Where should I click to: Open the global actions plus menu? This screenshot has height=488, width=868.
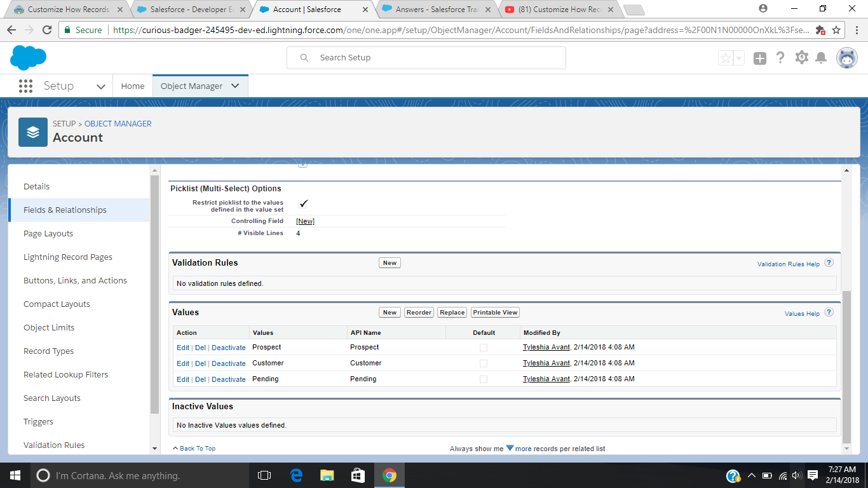click(760, 58)
